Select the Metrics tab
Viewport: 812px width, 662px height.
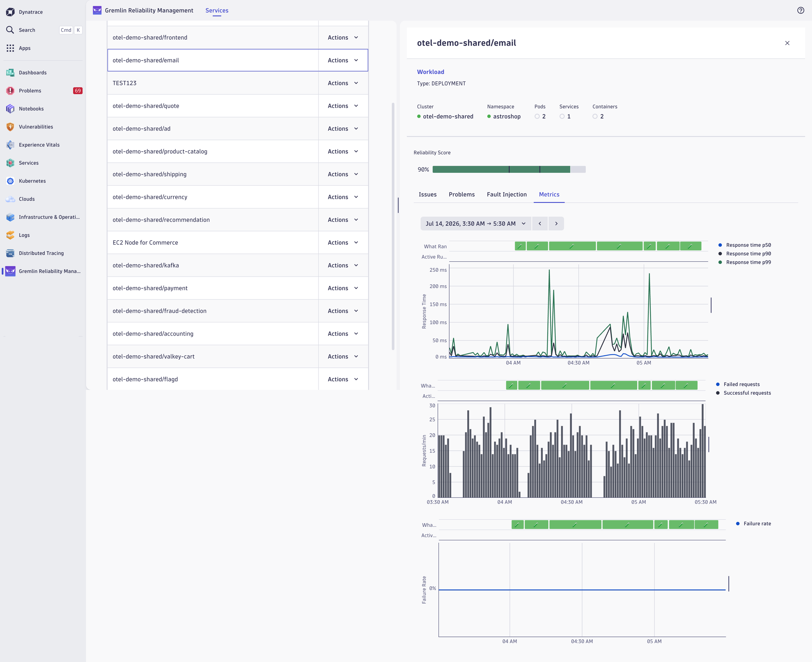coord(549,195)
